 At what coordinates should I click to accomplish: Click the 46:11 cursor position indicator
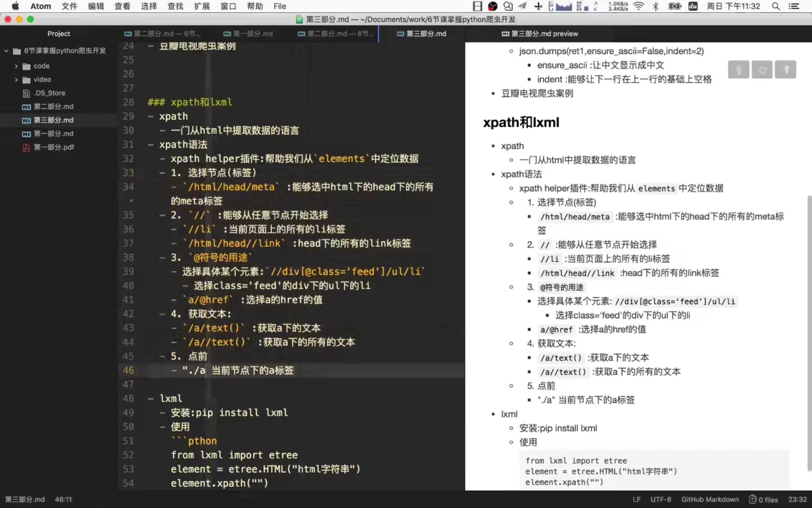click(63, 500)
